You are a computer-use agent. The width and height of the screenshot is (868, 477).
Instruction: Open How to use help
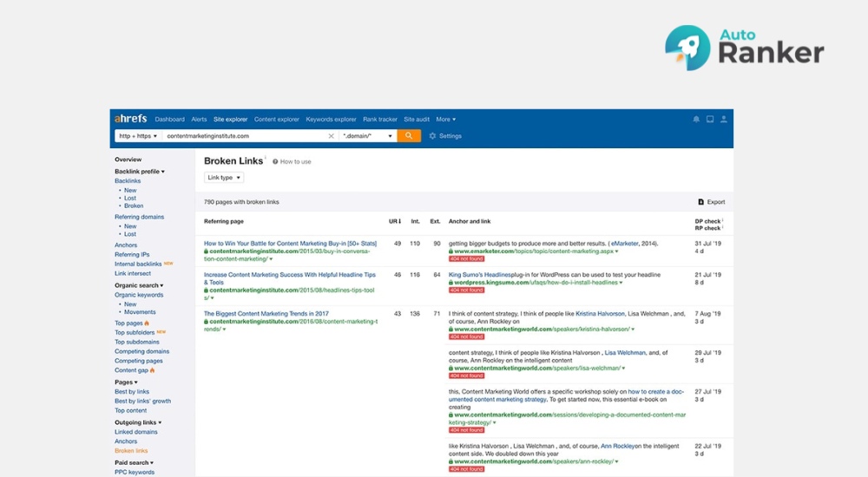(x=292, y=161)
